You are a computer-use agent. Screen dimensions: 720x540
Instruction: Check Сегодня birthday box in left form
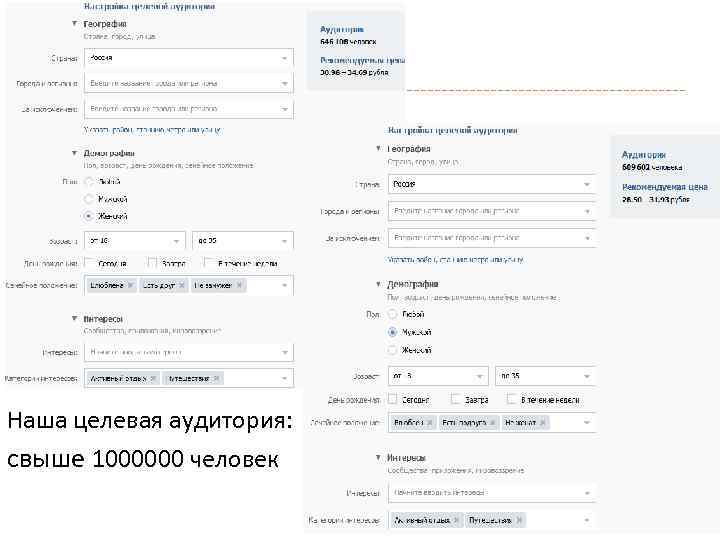pyautogui.click(x=90, y=263)
